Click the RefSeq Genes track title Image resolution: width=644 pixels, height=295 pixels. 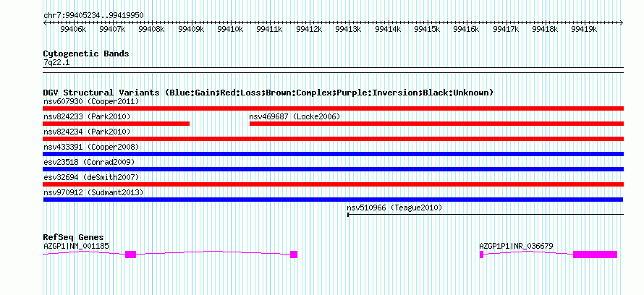click(74, 237)
